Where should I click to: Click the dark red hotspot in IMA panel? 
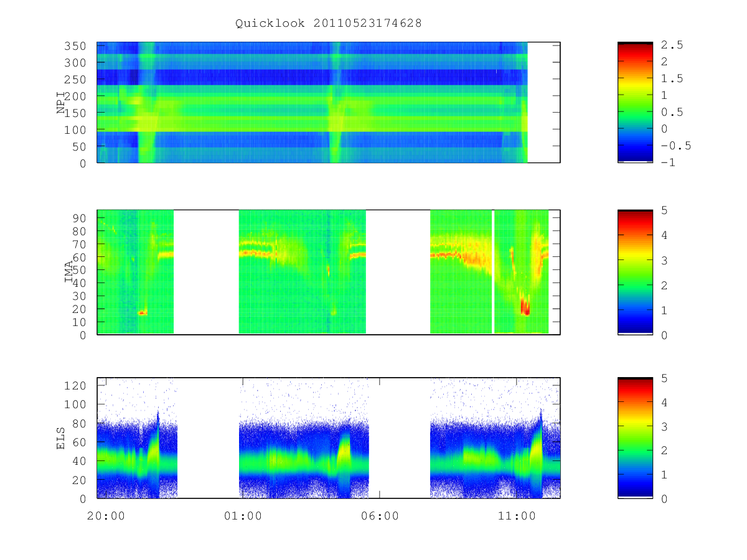(x=525, y=307)
